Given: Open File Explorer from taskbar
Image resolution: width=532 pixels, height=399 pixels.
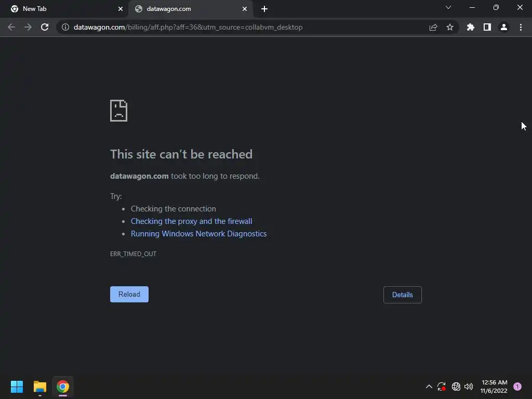Looking at the screenshot, I should (39, 387).
